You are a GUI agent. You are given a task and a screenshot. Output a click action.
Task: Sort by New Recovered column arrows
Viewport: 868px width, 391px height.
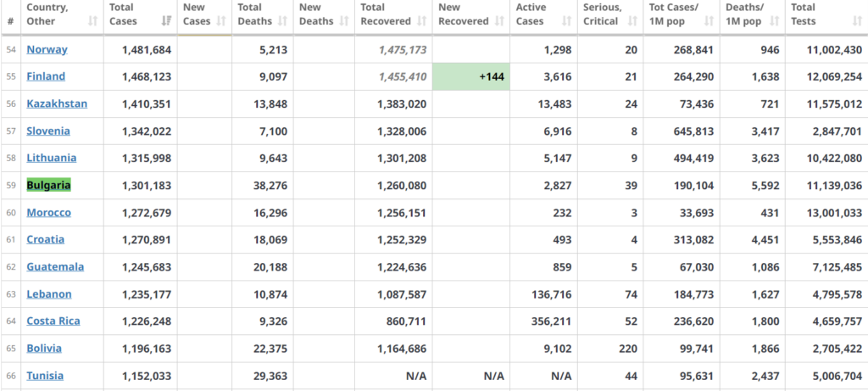(499, 21)
